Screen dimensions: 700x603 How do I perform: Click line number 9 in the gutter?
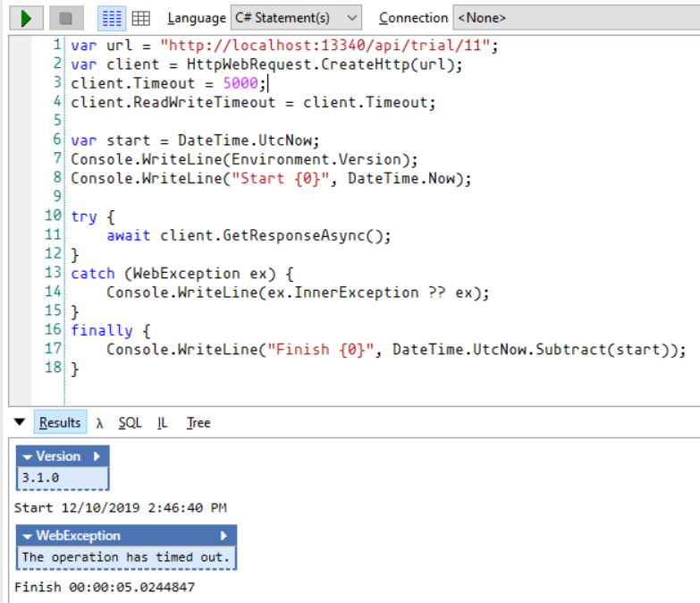(x=57, y=196)
